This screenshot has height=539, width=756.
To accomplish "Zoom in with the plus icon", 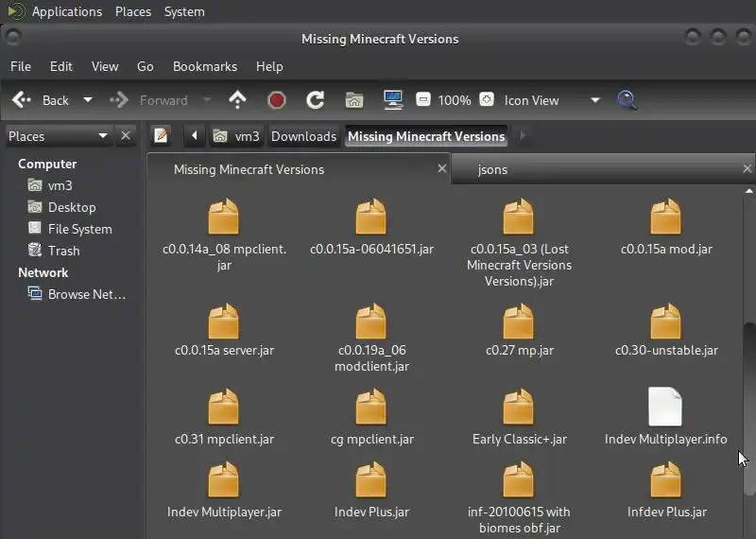I will pos(487,100).
